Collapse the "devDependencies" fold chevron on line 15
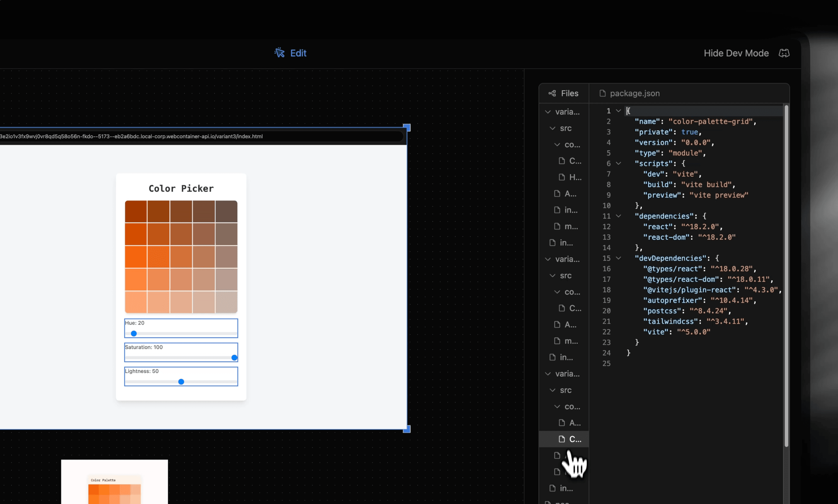 619,258
